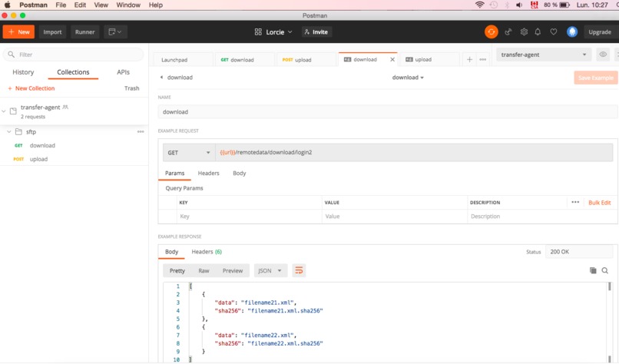Click back arrow next to download
This screenshot has width=619, height=364.
(161, 78)
